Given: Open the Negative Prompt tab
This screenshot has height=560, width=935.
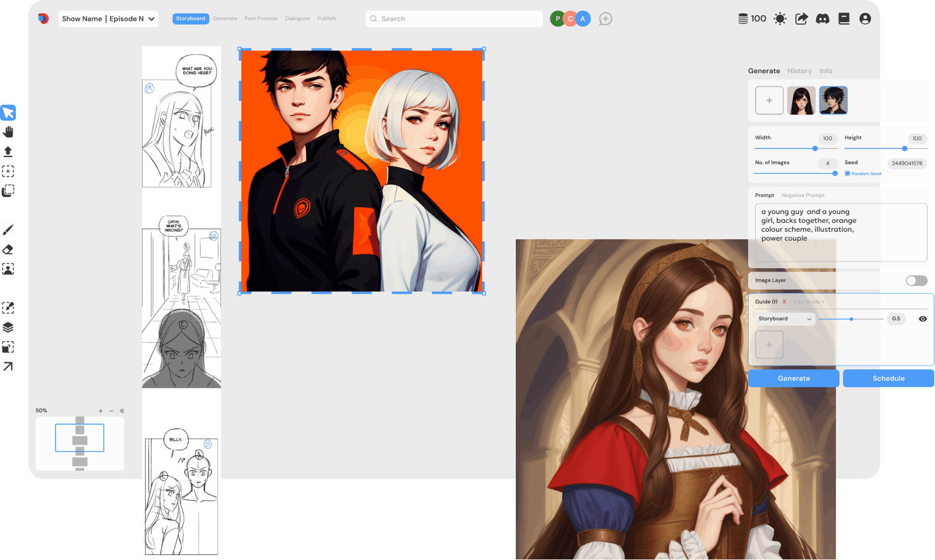Looking at the screenshot, I should point(803,196).
